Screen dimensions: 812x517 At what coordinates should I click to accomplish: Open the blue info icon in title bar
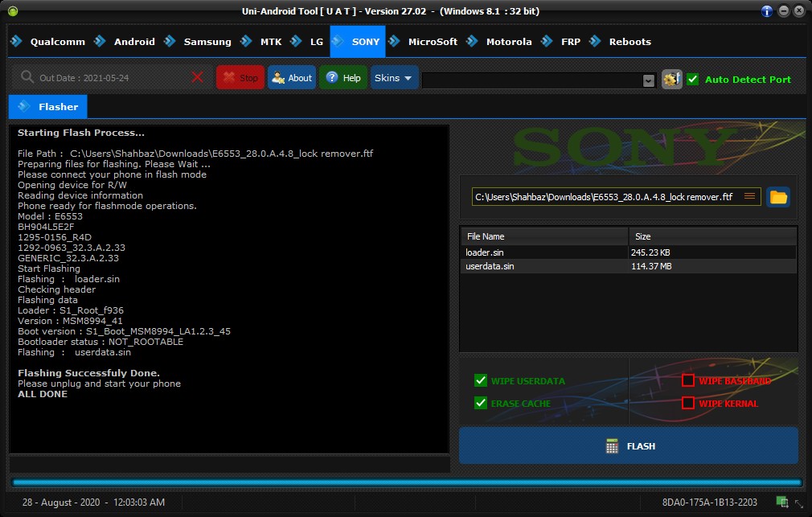[x=767, y=11]
